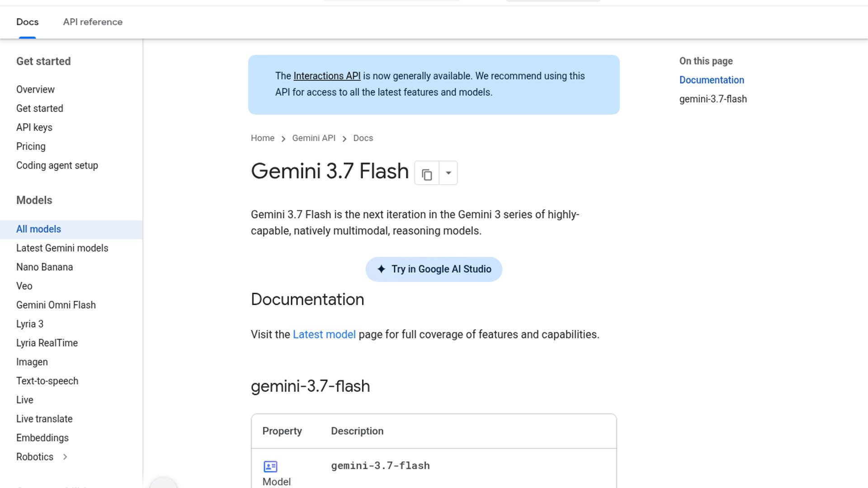868x488 pixels.
Task: Open Overview in the sidebar
Action: point(35,89)
